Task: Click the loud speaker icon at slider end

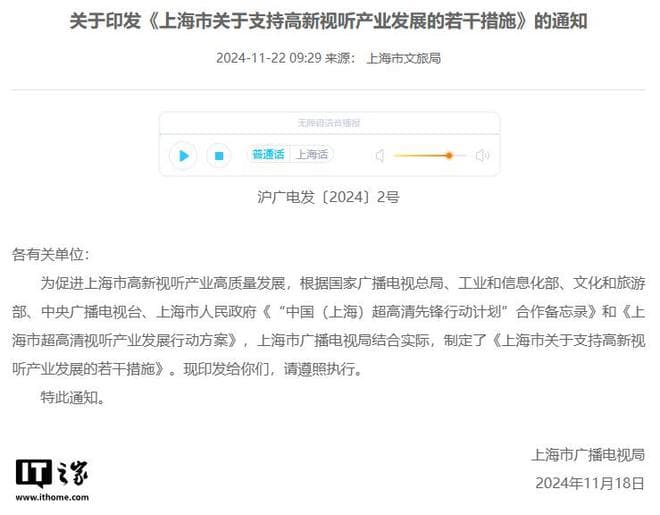Action: tap(482, 156)
